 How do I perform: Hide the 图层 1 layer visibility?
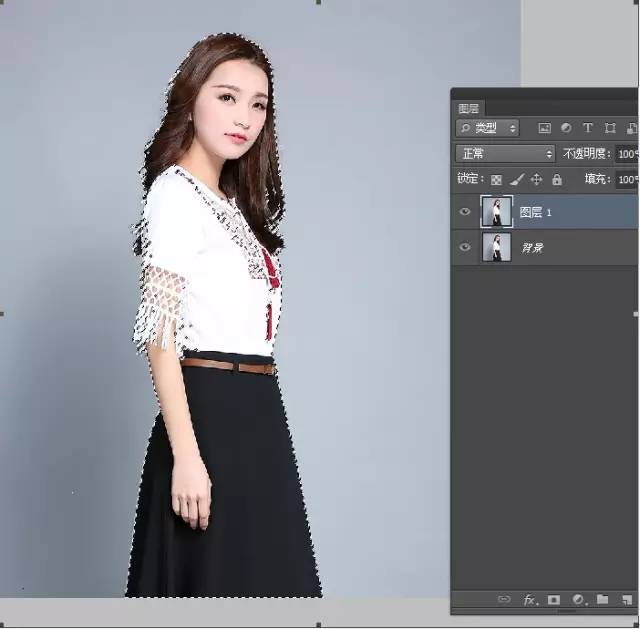pyautogui.click(x=465, y=212)
